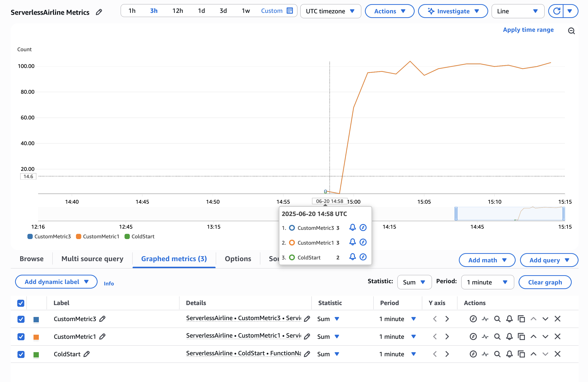Edit CustomMetric1 details with its pencil icon
The width and height of the screenshot is (588, 382).
[307, 336]
